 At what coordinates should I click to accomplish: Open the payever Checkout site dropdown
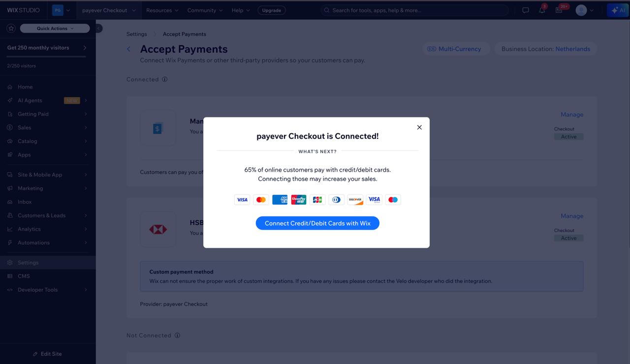pos(109,10)
